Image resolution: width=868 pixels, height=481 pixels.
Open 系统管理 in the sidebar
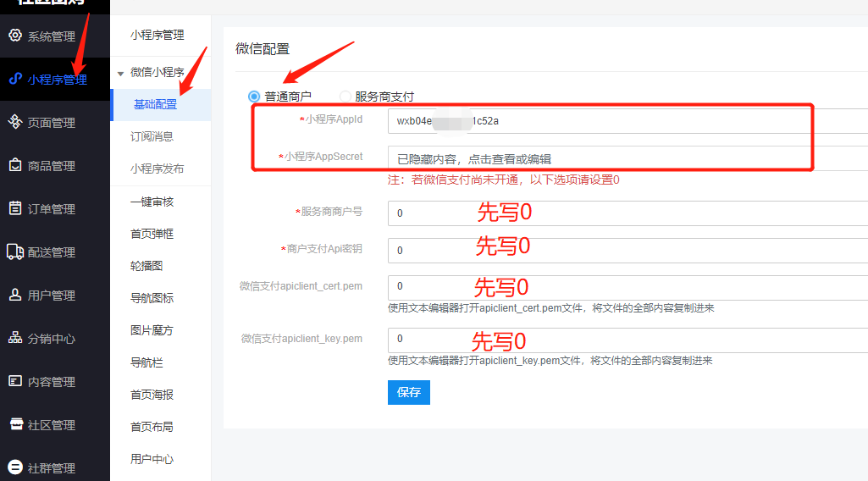pyautogui.click(x=52, y=36)
